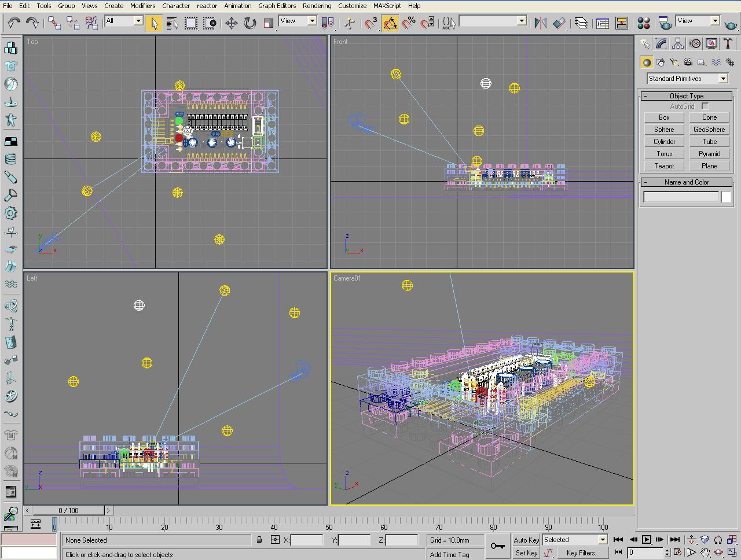
Task: Toggle Auto Key animation mode
Action: pyautogui.click(x=526, y=540)
